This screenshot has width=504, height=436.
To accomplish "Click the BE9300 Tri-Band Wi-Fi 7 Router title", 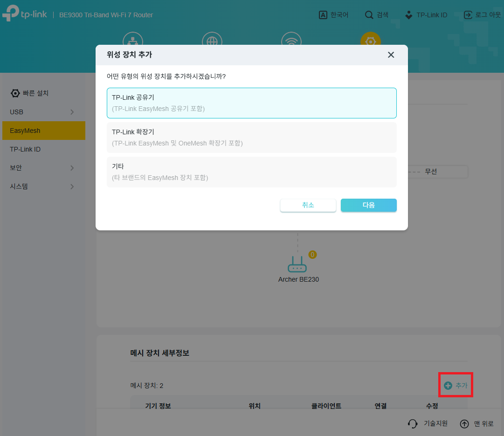I will (106, 15).
